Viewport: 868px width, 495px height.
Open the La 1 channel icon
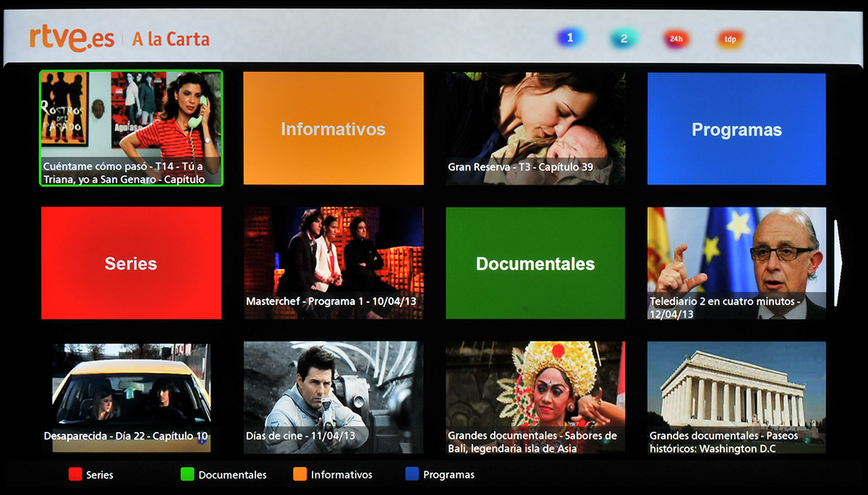(570, 38)
